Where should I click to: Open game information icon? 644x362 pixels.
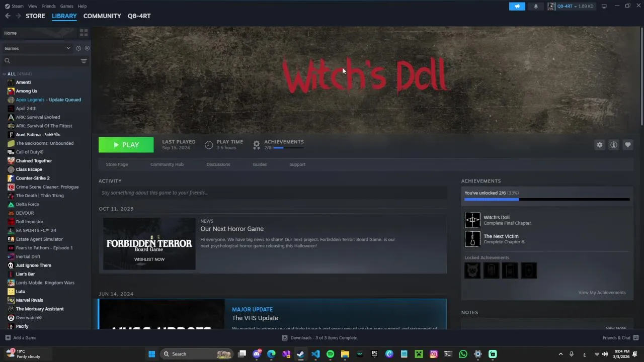[614, 145]
